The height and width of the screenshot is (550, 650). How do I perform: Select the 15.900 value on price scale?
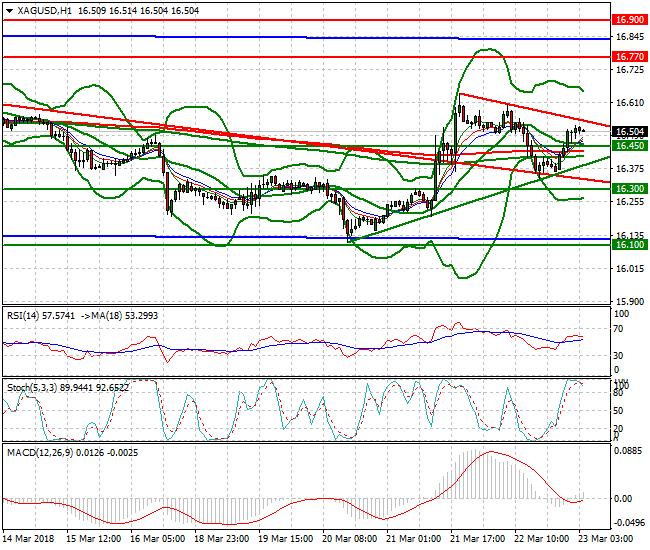point(629,301)
